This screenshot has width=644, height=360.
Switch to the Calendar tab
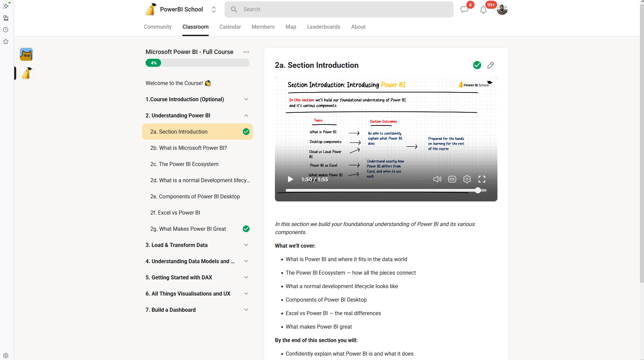coord(230,27)
